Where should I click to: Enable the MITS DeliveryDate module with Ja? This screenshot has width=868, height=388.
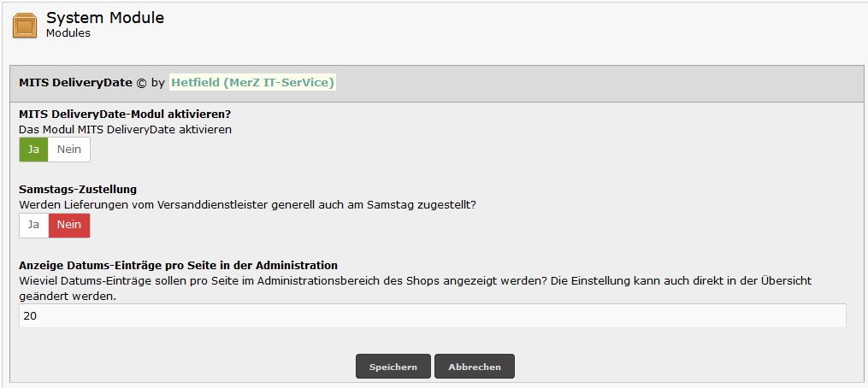[33, 150]
